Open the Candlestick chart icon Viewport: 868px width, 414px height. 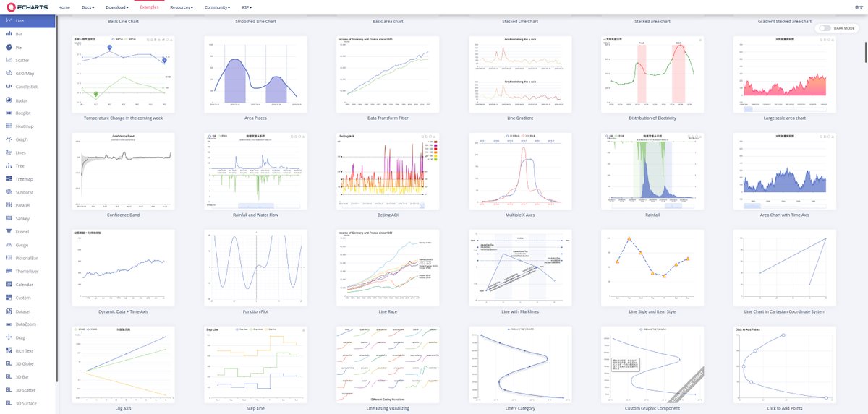point(7,86)
